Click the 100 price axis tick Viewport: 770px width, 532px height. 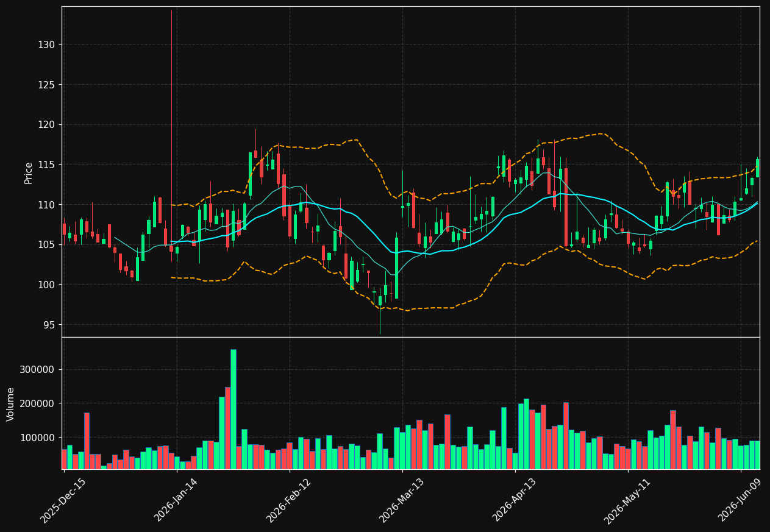pos(47,285)
